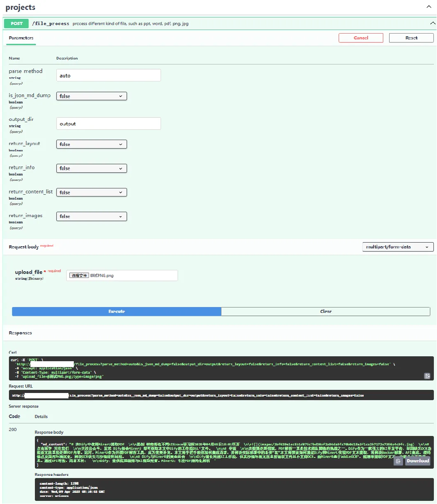
Task: Open the return_content_list dropdown
Action: (x=92, y=192)
